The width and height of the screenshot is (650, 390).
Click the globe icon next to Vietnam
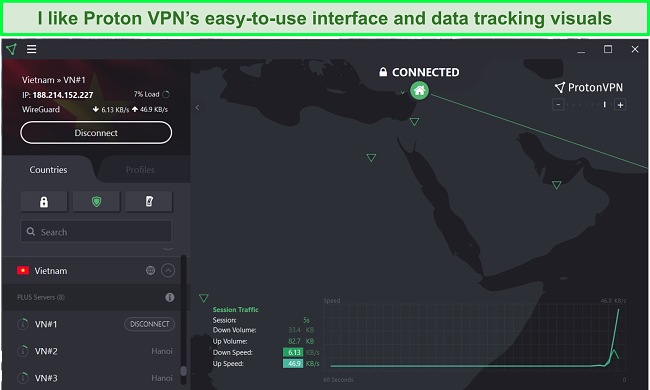point(150,270)
